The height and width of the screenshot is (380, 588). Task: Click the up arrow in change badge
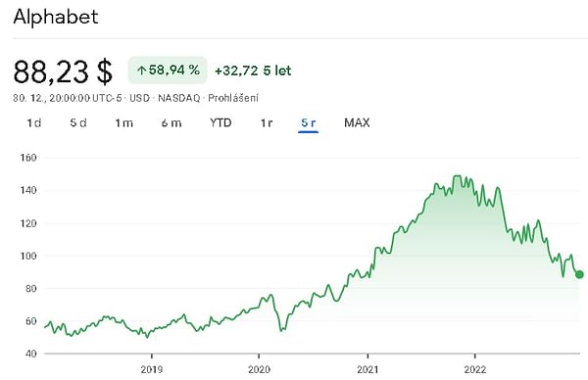pyautogui.click(x=141, y=71)
